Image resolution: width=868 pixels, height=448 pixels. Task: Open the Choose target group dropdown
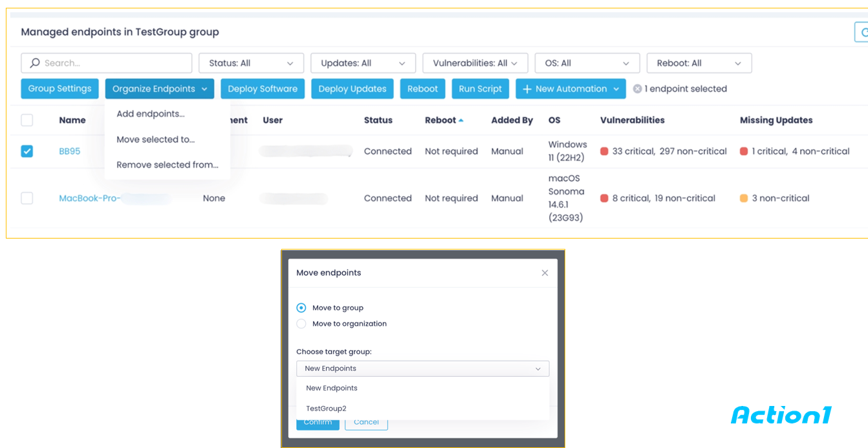(422, 368)
